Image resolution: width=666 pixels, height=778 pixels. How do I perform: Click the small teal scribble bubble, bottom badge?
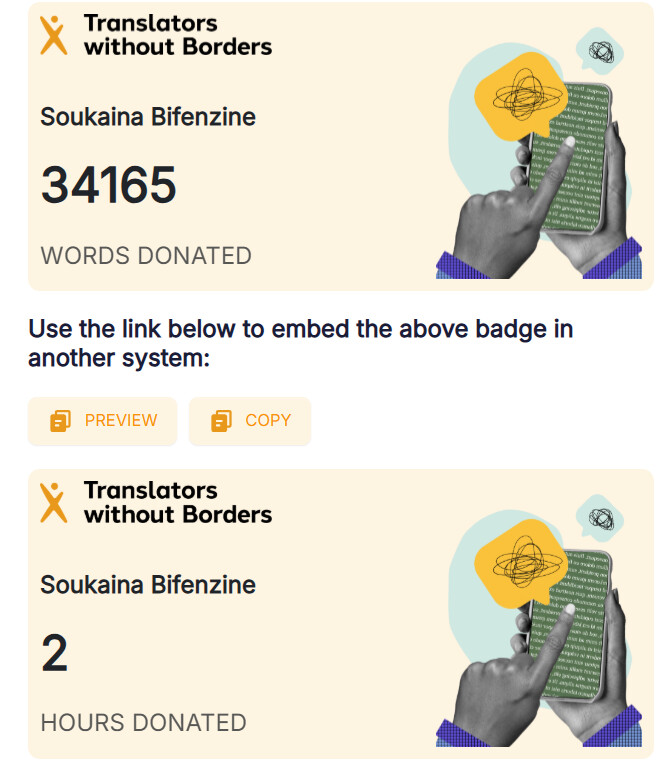coord(601,519)
